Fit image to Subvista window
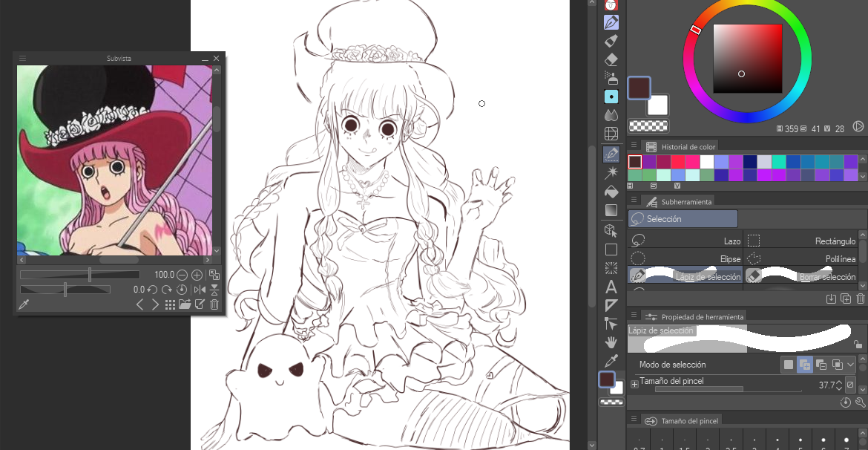The image size is (868, 450). pyautogui.click(x=214, y=275)
